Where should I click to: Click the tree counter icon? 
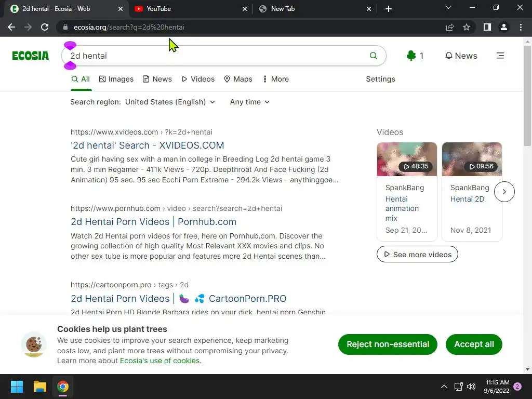[x=411, y=56]
